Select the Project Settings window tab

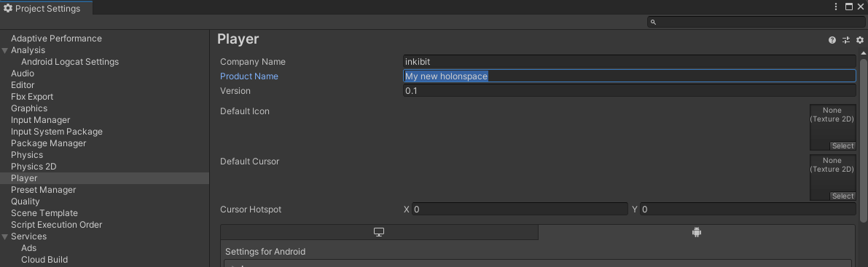(x=46, y=8)
